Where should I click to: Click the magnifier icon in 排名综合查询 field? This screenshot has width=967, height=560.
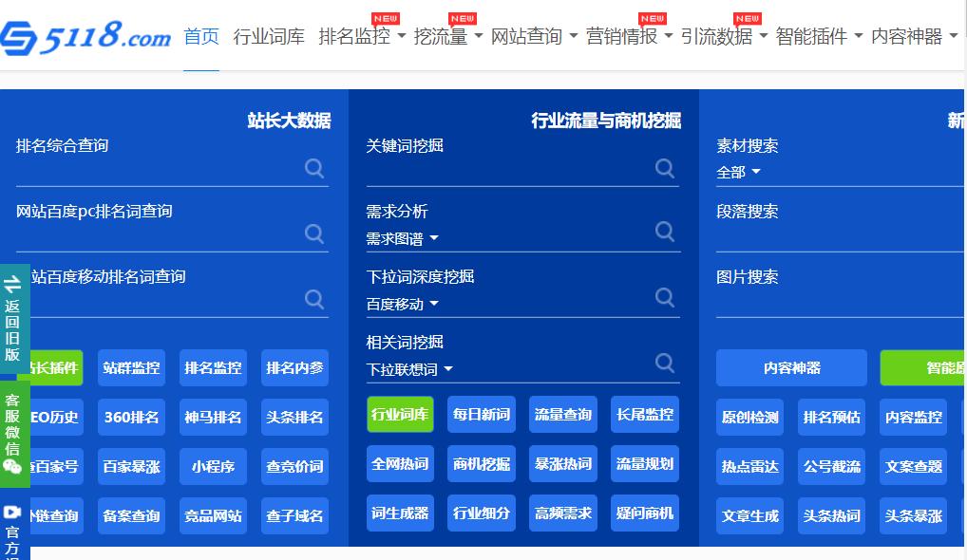coord(314,168)
